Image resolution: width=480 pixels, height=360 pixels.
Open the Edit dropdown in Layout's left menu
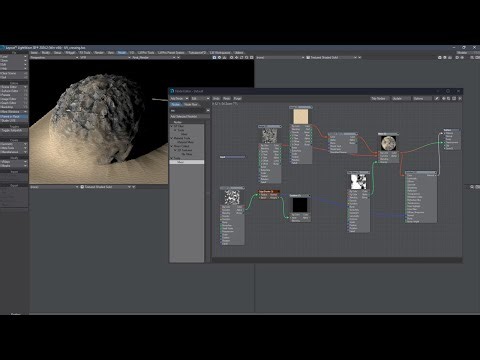14,64
